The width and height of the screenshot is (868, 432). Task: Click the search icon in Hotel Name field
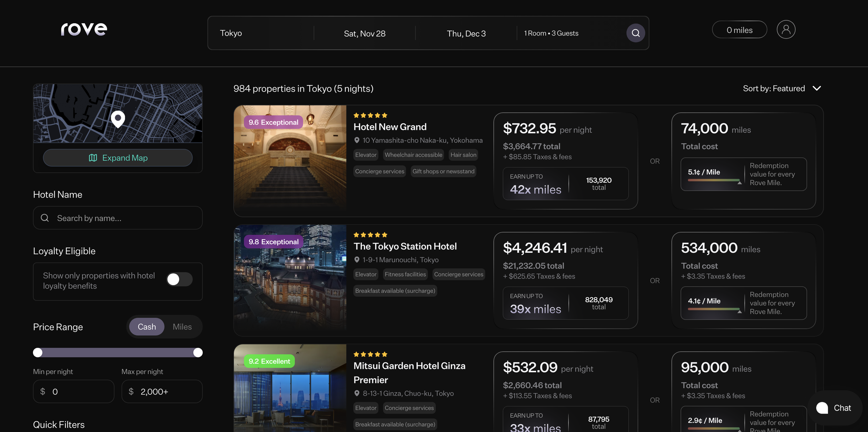45,218
